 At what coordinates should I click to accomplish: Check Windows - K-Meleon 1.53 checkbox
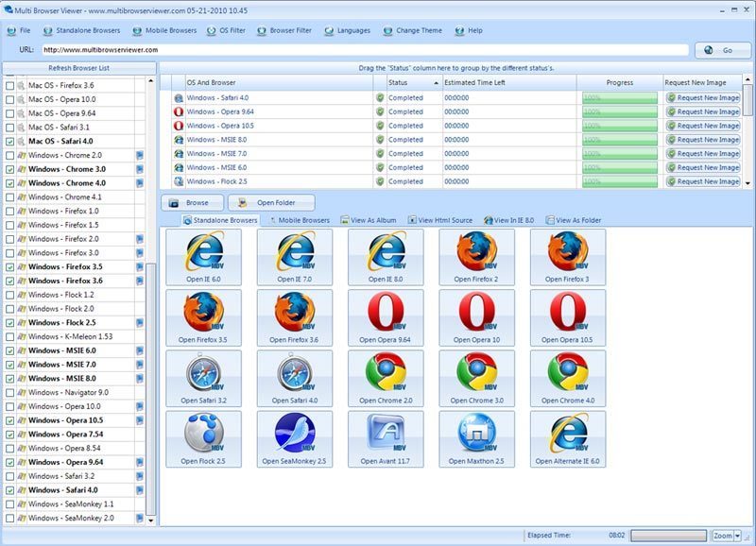coord(9,337)
